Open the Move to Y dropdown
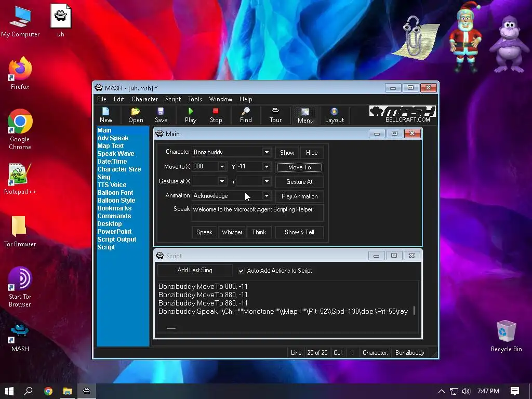 click(267, 167)
